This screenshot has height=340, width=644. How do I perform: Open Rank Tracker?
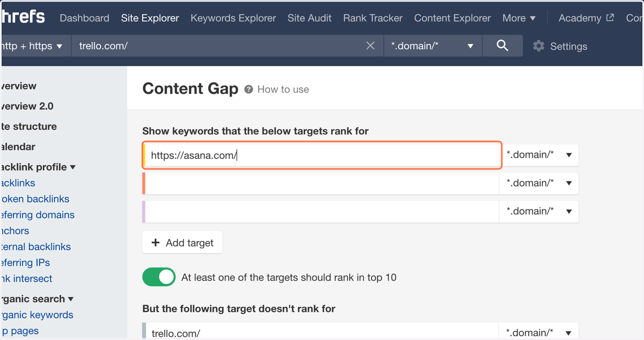coord(373,18)
